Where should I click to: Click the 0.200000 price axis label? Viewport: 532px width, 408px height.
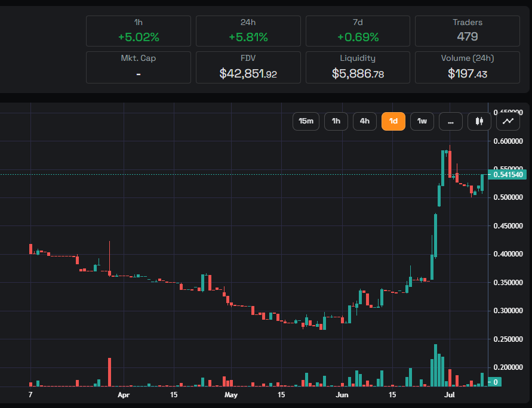(x=508, y=367)
